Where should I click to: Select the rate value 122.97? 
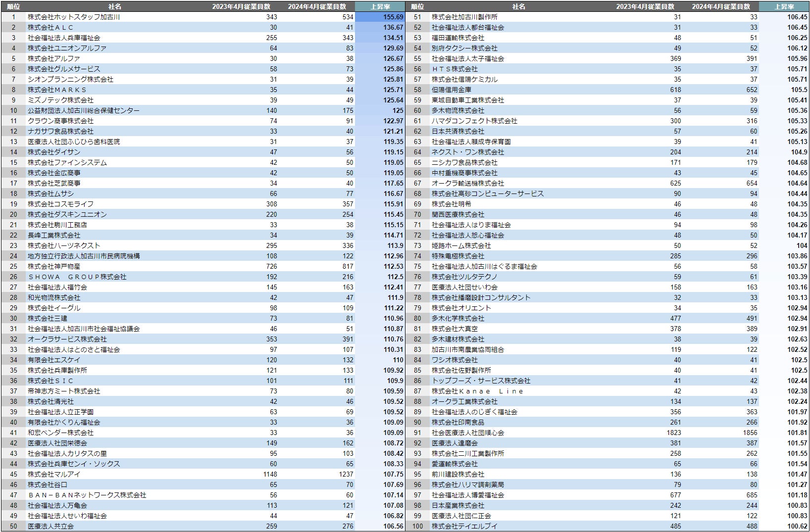tap(393, 121)
